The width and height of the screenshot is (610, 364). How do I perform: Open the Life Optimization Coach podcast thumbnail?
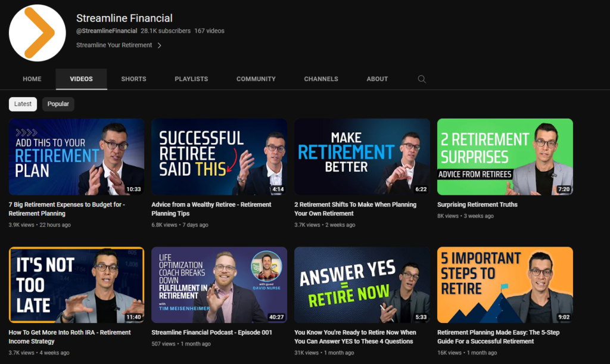pos(219,285)
